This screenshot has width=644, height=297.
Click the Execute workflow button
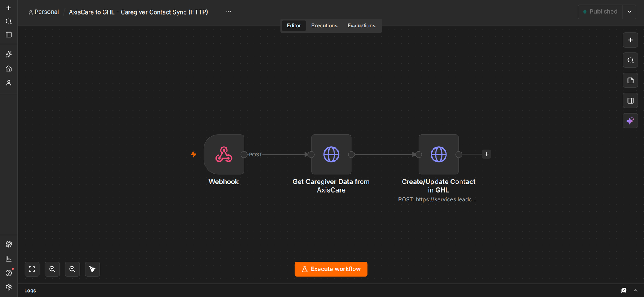[331, 269]
